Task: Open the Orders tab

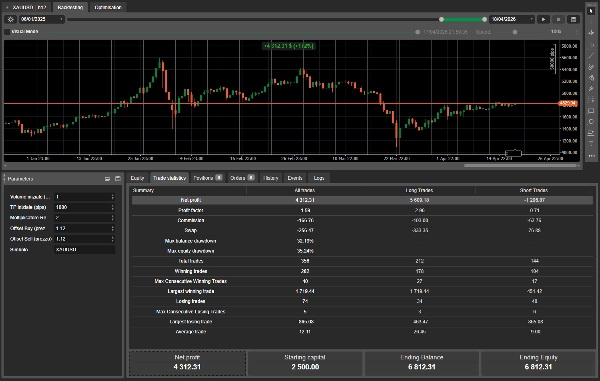Action: pyautogui.click(x=242, y=178)
